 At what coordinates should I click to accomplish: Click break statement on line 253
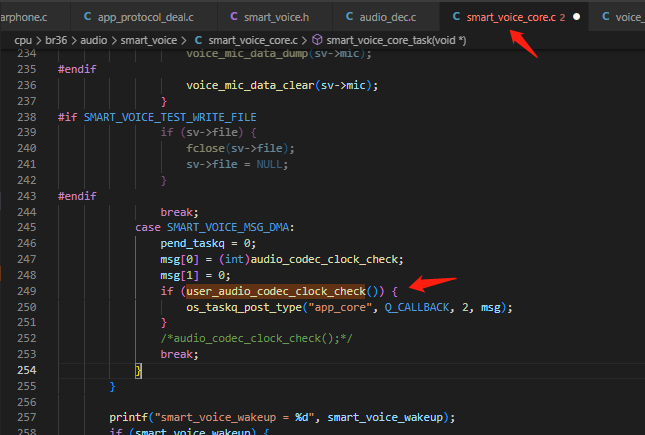click(x=179, y=354)
